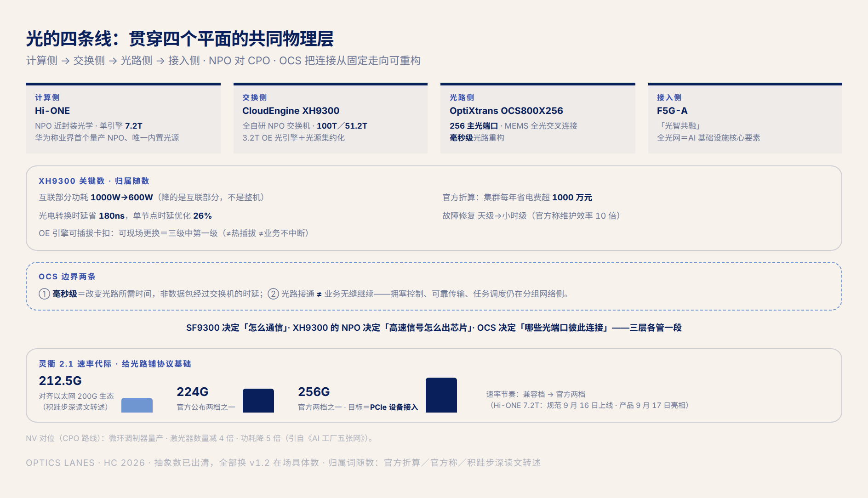Screen dimensions: 868x498
Task: Select the 256G value
Action: pos(314,392)
